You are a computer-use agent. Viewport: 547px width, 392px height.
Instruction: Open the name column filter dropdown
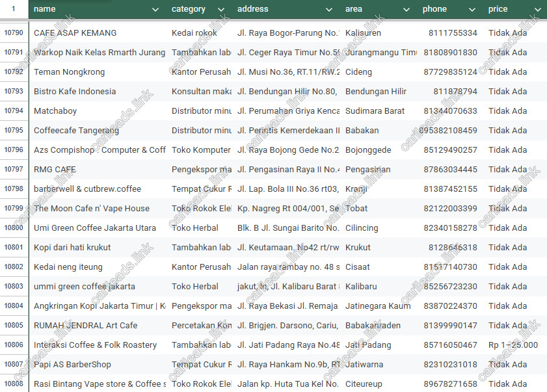[x=155, y=9]
